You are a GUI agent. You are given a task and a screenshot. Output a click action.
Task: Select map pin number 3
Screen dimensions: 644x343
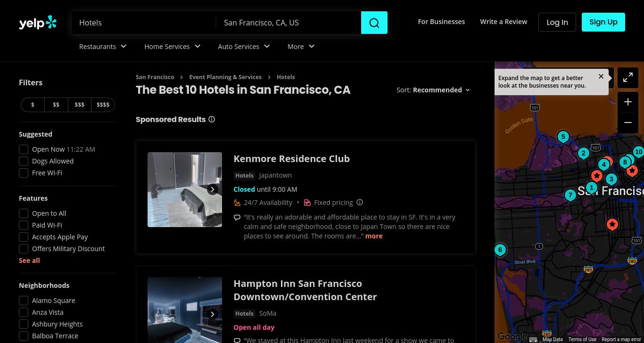[x=611, y=179]
